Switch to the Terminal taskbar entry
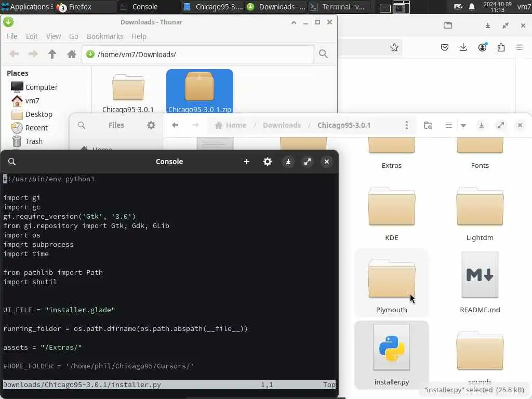The width and height of the screenshot is (532, 399). [x=338, y=7]
